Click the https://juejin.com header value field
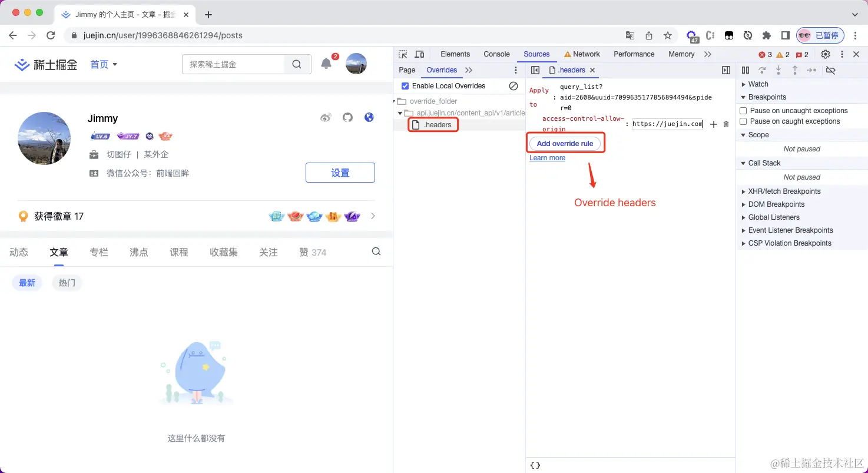868x473 pixels. 667,124
